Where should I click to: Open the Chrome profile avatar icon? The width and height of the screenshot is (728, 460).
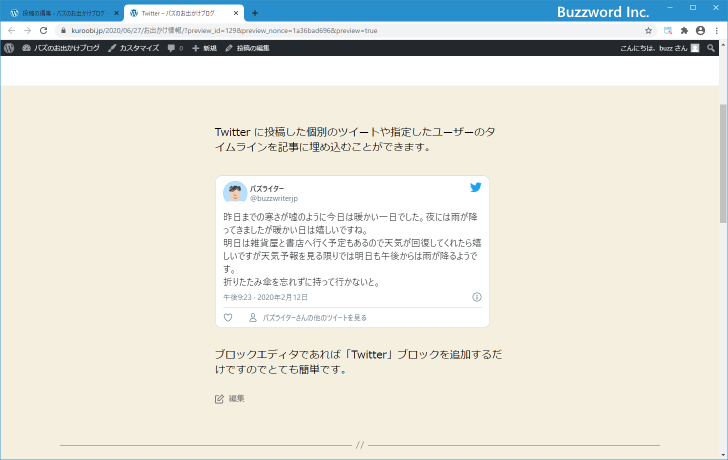[x=700, y=31]
